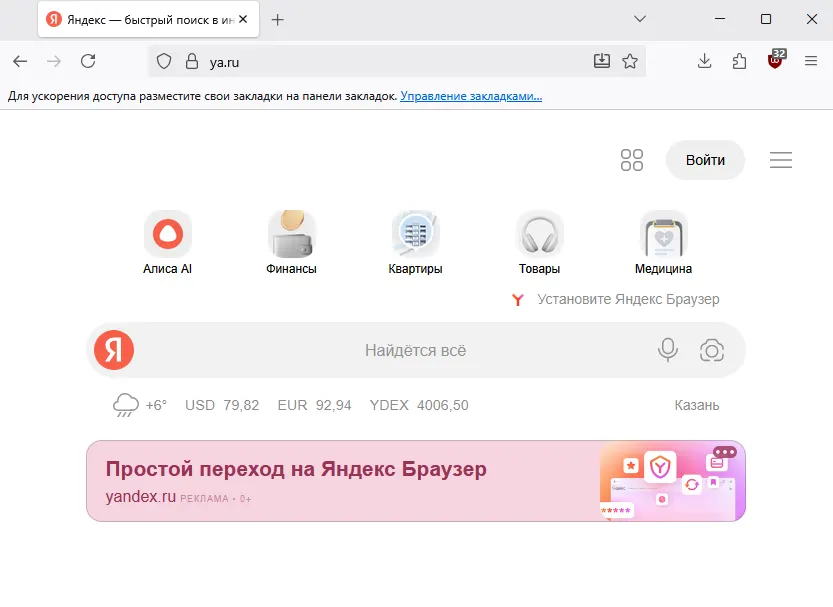Select the Медицина service icon

pos(663,232)
